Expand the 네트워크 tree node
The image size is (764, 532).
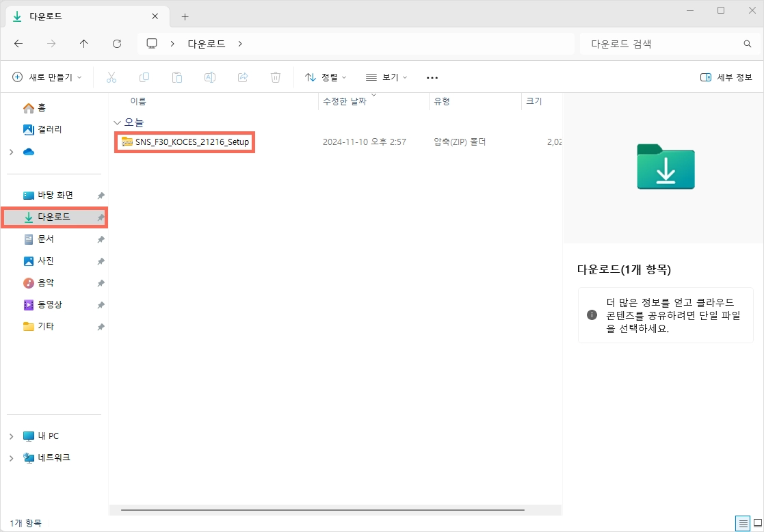click(x=11, y=458)
